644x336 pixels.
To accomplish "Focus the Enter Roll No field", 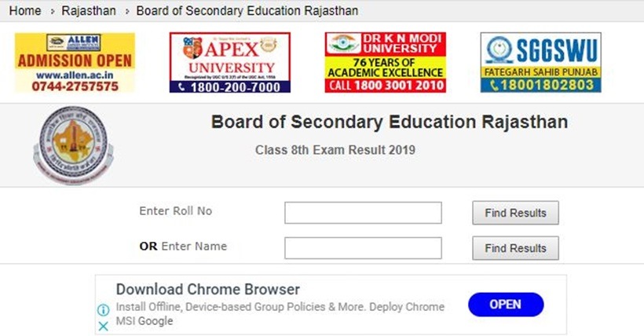I will pyautogui.click(x=363, y=213).
